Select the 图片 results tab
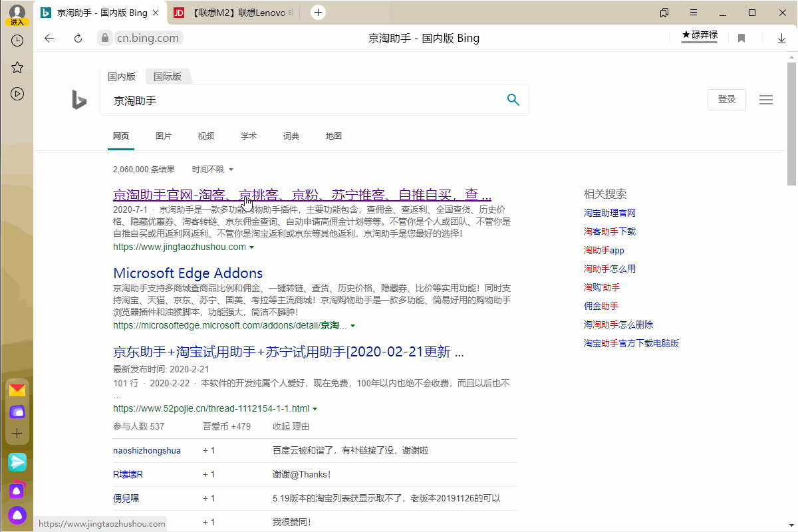798x532 pixels. [x=164, y=136]
